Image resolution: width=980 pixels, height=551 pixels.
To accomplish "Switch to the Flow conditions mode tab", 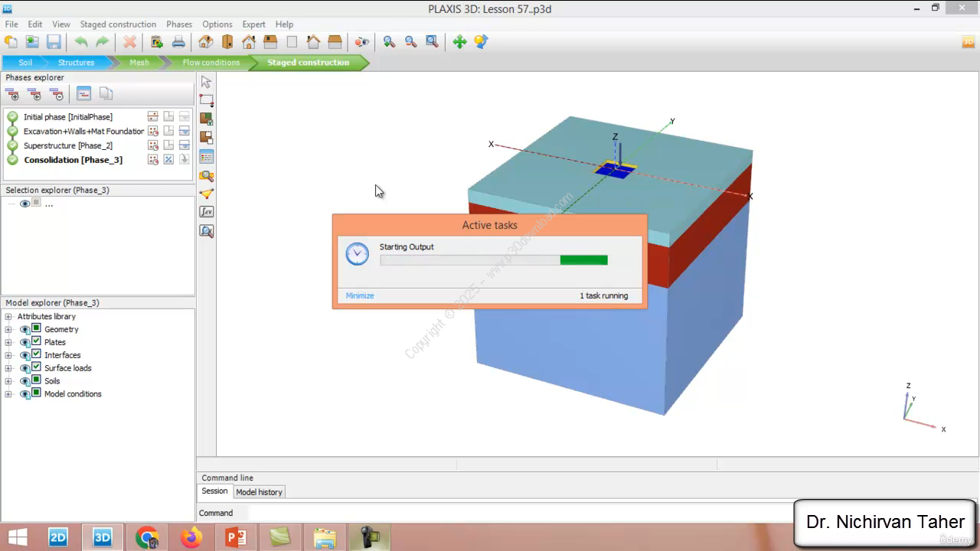I will [211, 63].
